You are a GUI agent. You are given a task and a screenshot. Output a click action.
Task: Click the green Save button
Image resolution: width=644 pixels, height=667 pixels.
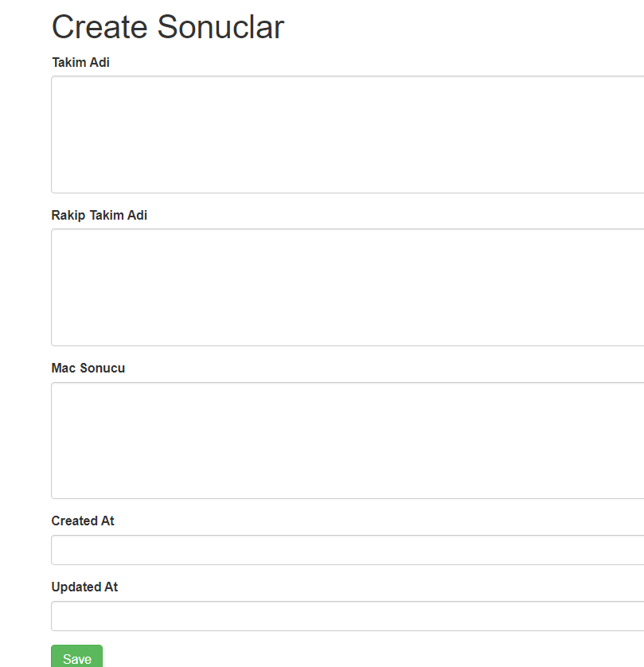76,657
